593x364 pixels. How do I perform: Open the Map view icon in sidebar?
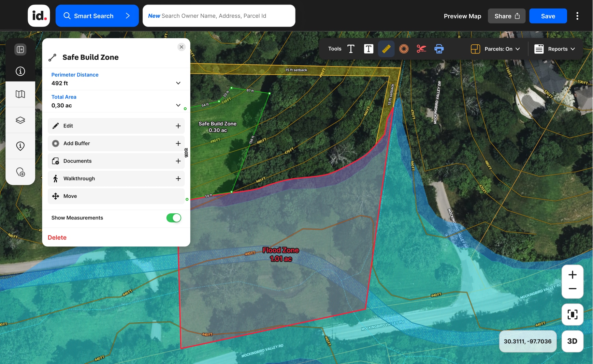[x=20, y=94]
